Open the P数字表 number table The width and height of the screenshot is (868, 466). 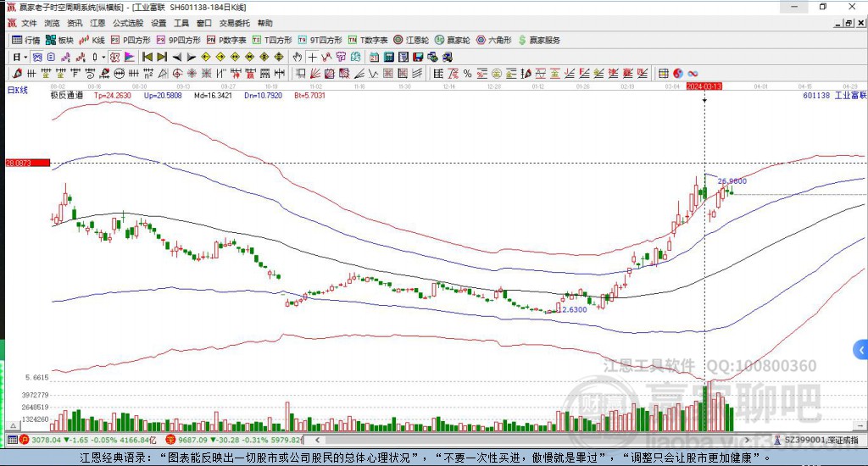pos(225,40)
